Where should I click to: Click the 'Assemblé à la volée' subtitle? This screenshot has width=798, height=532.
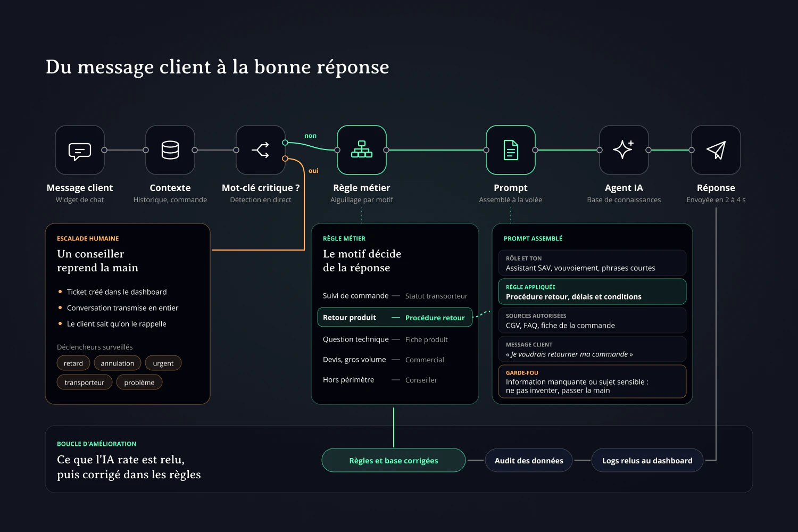coord(511,200)
